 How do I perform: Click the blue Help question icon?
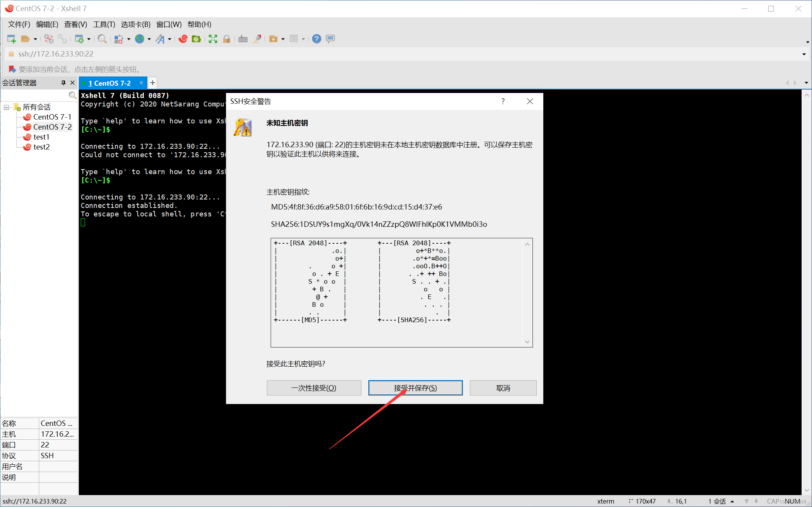coord(316,39)
